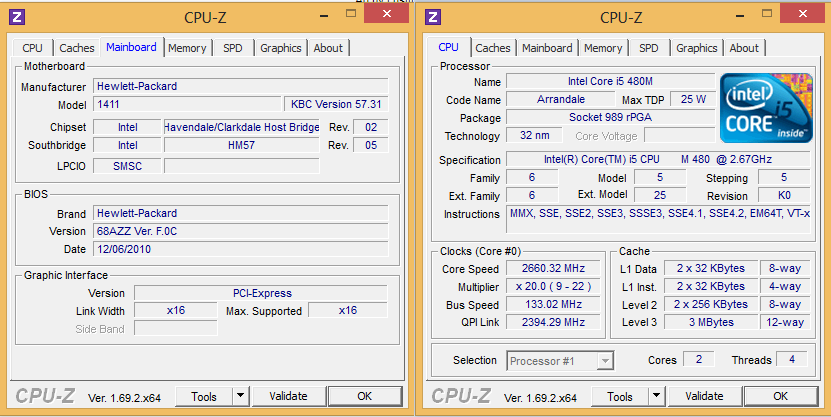Click Bus Speed value 133.02 MHz
Image resolution: width=831 pixels, height=417 pixels.
(553, 305)
